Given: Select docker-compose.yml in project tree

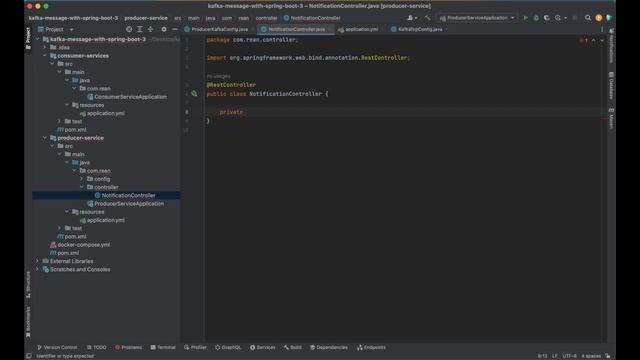Looking at the screenshot, I should click(x=84, y=245).
